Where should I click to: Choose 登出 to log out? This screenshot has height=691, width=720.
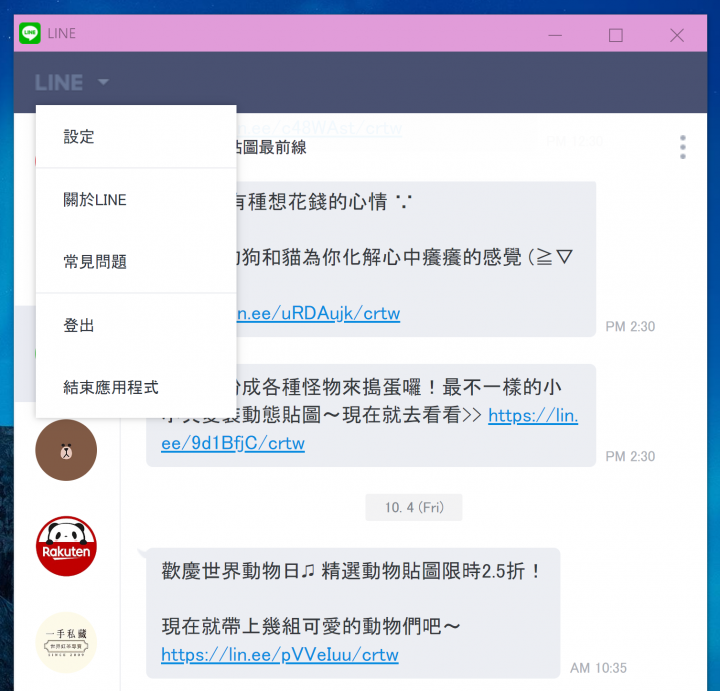click(136, 325)
